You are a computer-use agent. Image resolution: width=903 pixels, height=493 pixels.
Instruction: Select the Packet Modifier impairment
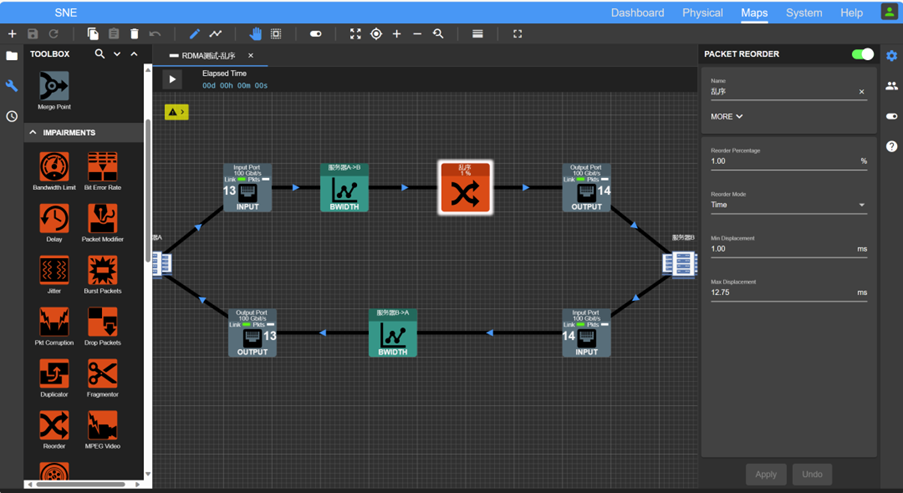[103, 222]
